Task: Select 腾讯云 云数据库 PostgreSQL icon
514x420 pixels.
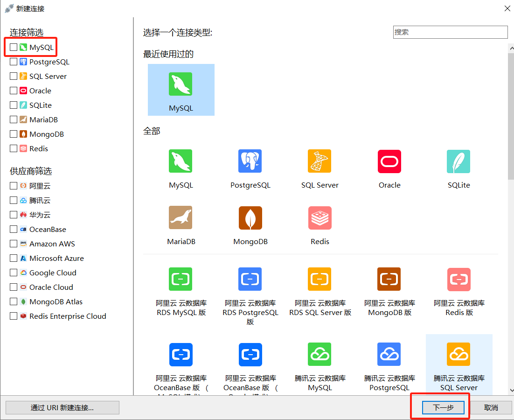Action: (389, 354)
